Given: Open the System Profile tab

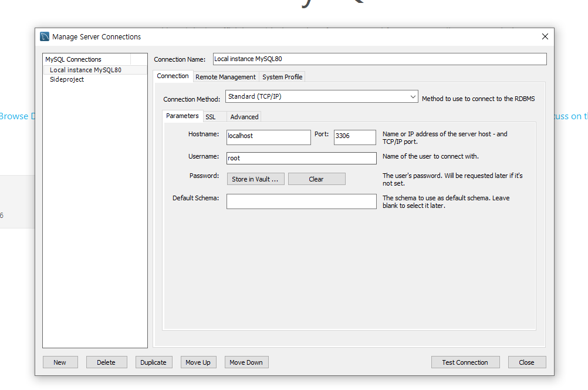Looking at the screenshot, I should 282,77.
